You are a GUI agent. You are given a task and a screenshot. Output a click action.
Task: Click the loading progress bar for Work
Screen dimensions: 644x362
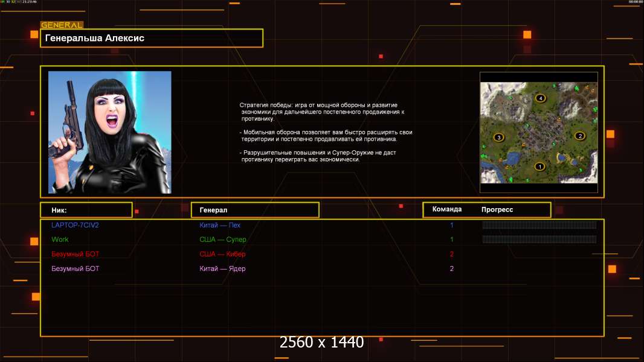539,240
